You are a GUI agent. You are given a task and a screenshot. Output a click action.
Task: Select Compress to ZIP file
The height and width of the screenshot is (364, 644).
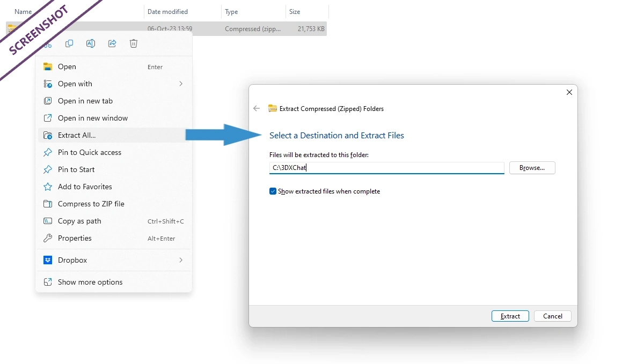pyautogui.click(x=91, y=204)
